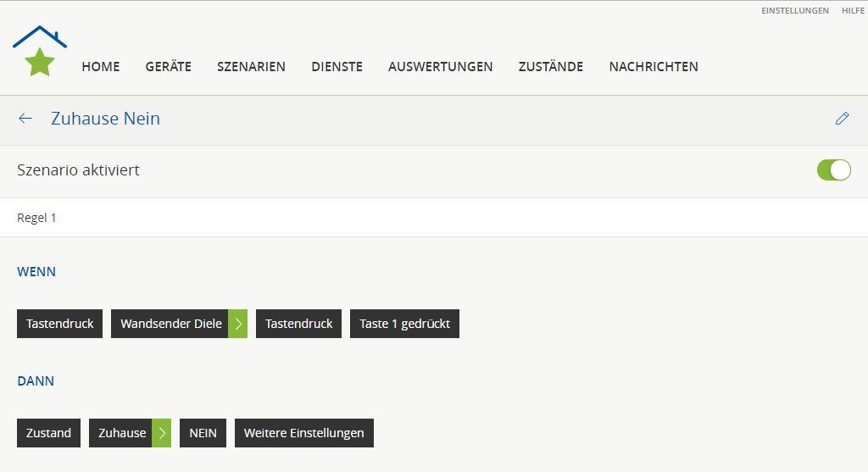Click the pencil edit icon
This screenshot has height=472, width=868.
842,119
